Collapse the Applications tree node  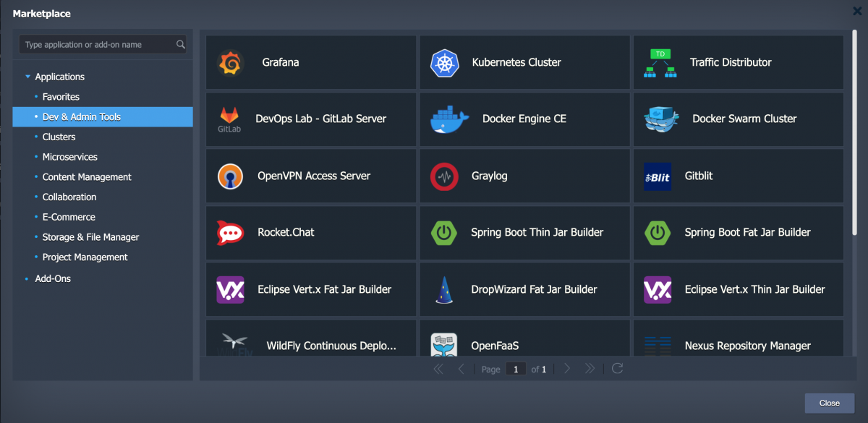27,77
